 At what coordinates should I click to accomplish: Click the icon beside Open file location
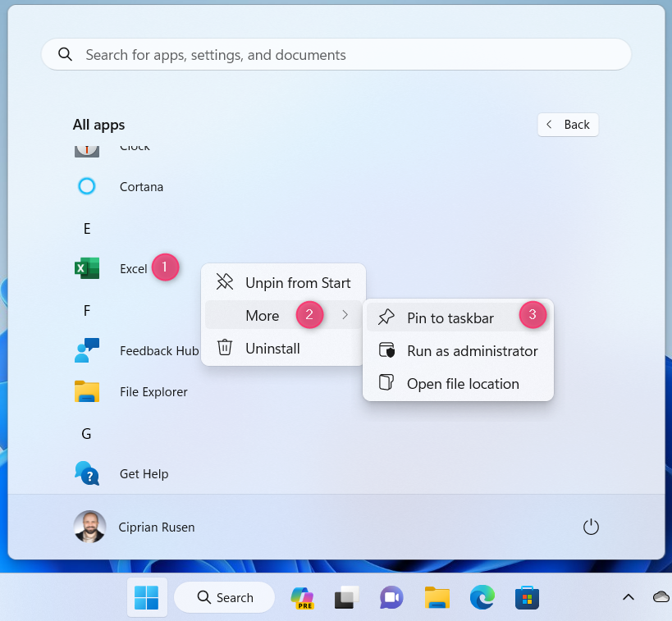tap(386, 382)
